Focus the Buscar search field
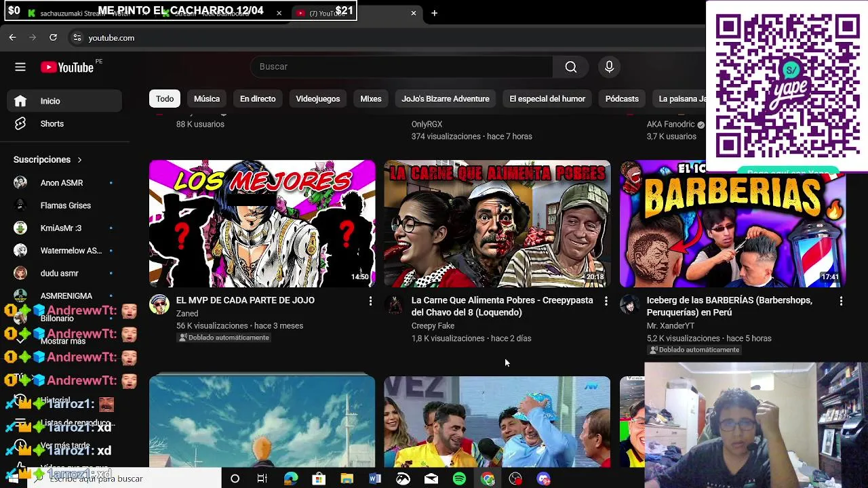 tap(401, 66)
